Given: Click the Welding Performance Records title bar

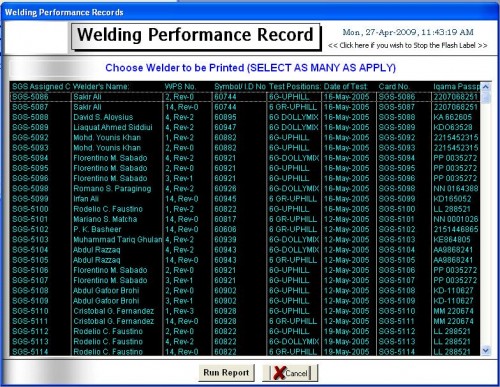Looking at the screenshot, I should tap(250, 12).
